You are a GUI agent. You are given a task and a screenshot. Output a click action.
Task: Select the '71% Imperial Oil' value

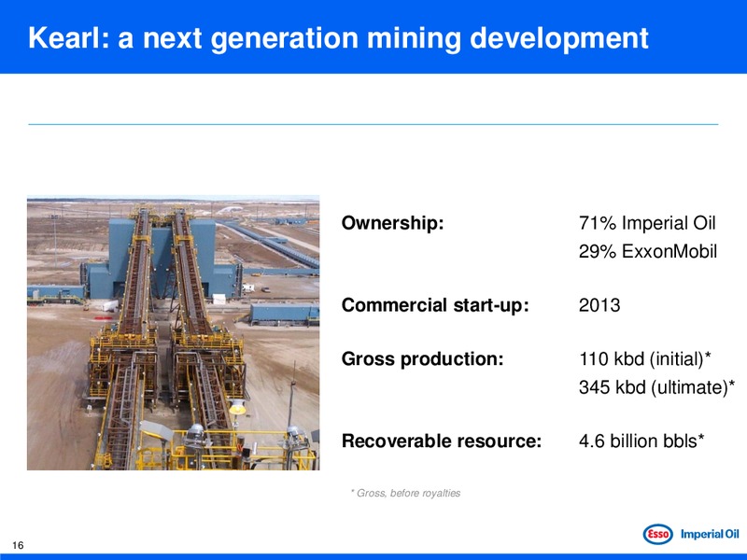click(647, 223)
